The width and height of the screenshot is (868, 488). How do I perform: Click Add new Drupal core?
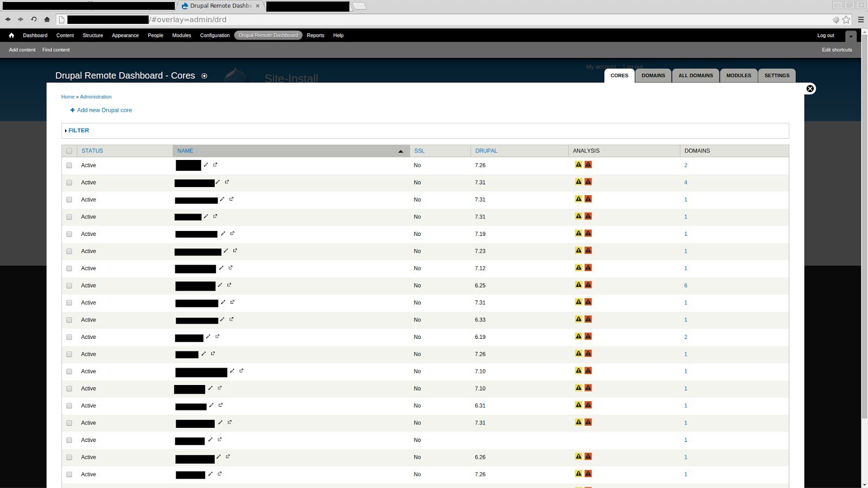tap(104, 110)
